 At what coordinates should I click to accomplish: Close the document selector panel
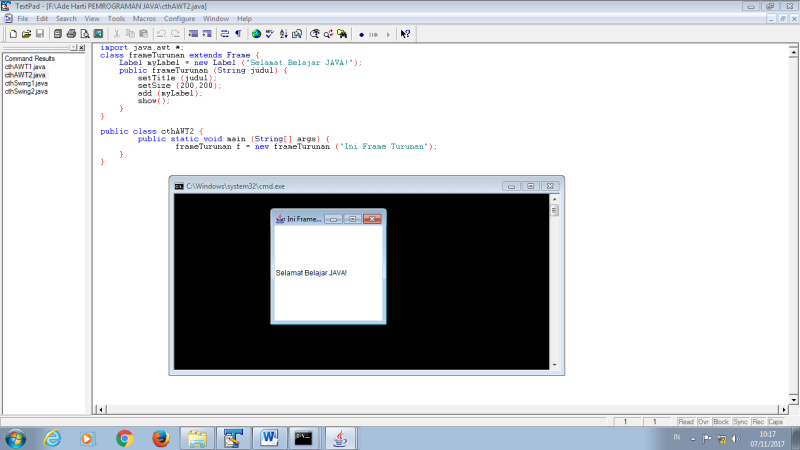[82, 47]
